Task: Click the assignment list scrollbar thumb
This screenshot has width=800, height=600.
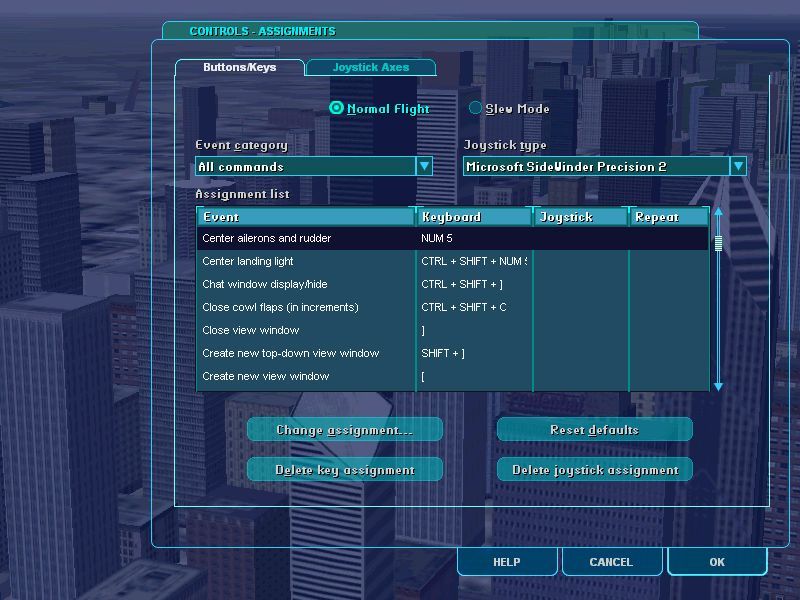Action: pyautogui.click(x=717, y=242)
